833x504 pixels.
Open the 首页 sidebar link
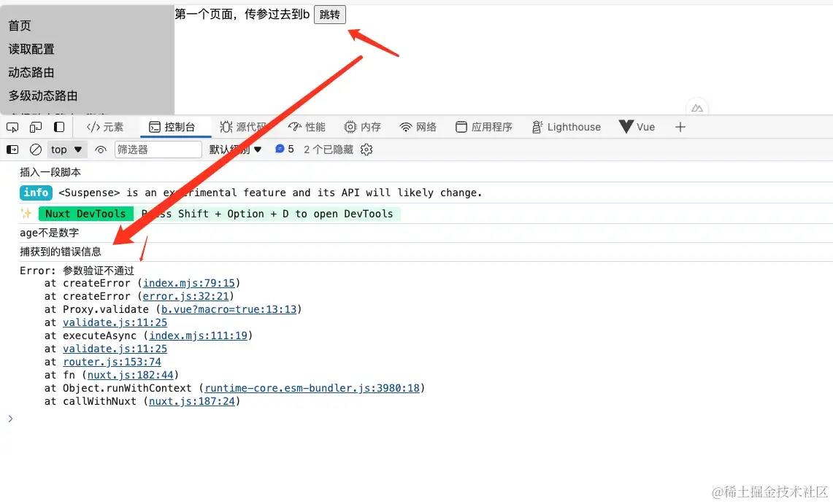point(20,26)
